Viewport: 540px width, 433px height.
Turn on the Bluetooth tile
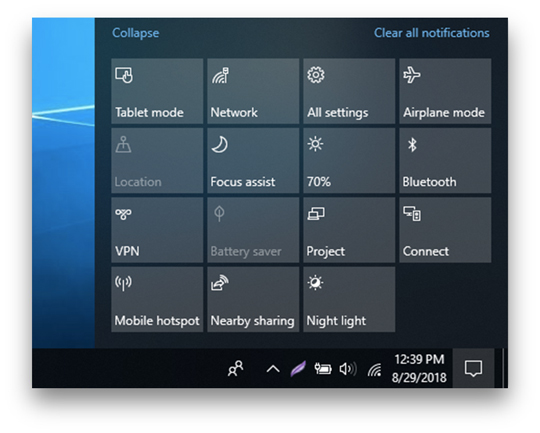click(x=445, y=161)
